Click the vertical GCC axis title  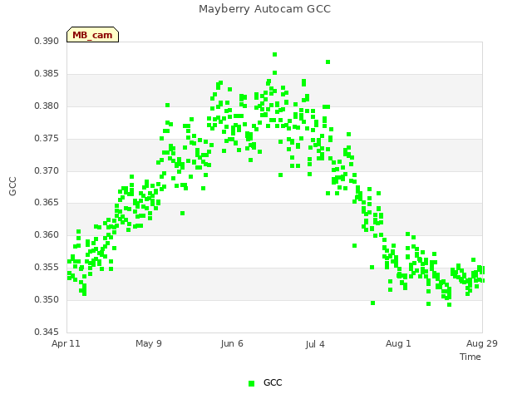click(x=12, y=186)
